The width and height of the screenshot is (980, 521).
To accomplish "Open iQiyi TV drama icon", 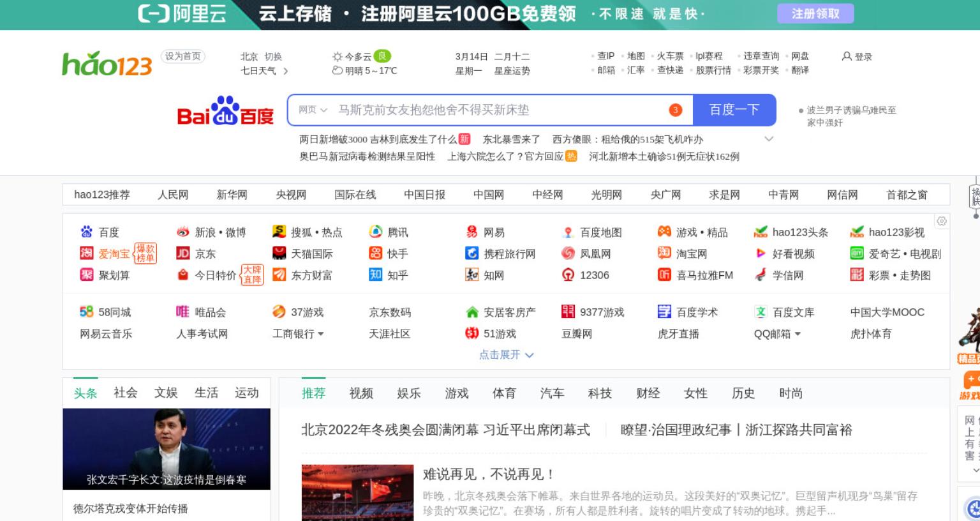I will tap(857, 253).
